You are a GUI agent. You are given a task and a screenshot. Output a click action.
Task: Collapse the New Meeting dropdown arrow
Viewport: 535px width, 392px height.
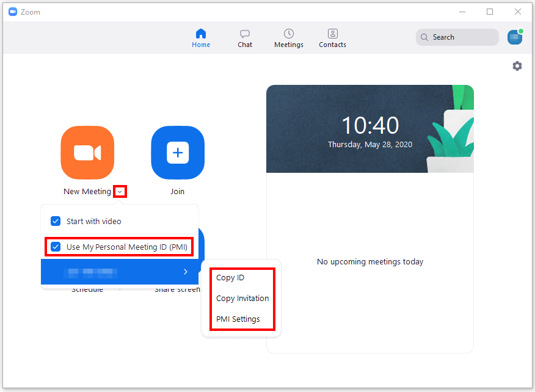(120, 192)
